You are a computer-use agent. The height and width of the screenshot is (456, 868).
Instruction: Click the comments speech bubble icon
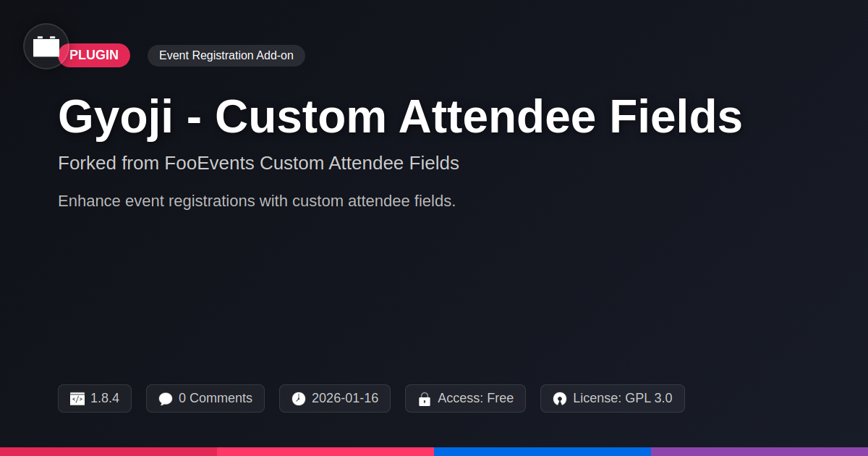click(x=166, y=399)
